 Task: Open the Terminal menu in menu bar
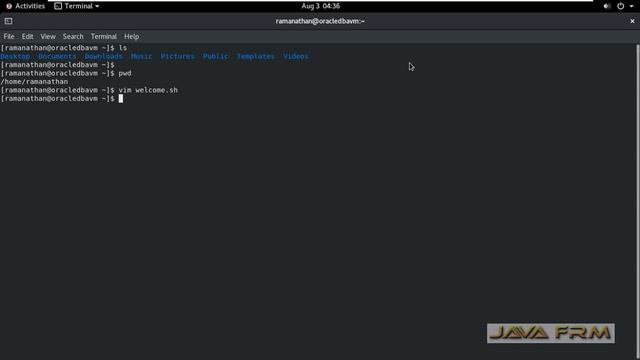tap(103, 36)
